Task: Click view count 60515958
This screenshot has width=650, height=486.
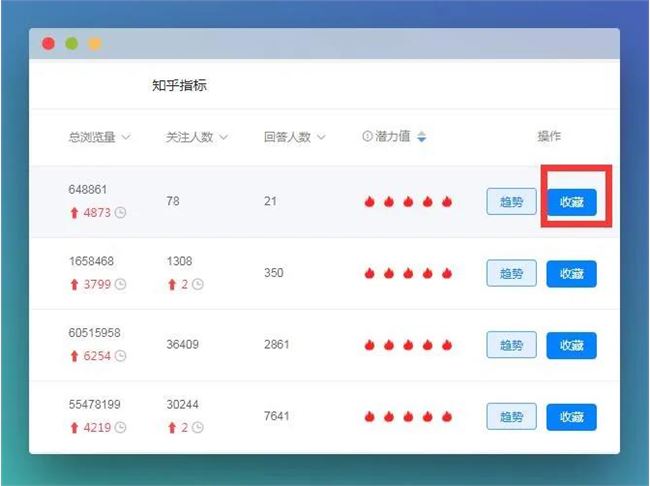Action: pyautogui.click(x=95, y=333)
